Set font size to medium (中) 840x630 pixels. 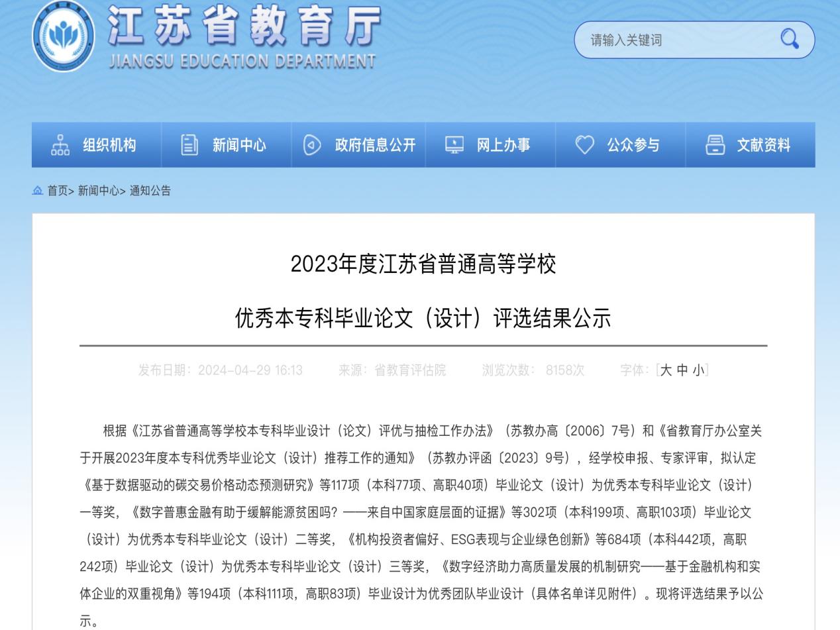682,370
